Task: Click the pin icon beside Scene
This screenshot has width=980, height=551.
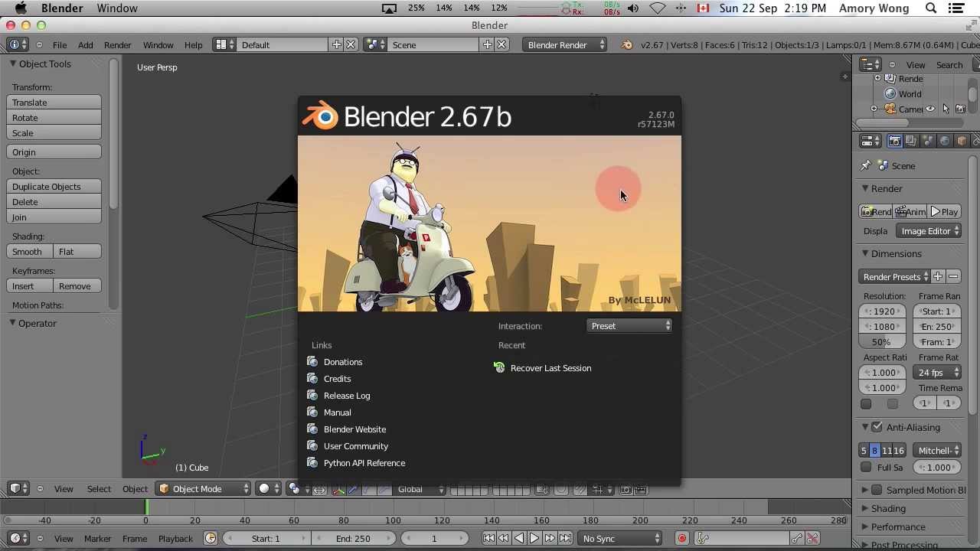Action: [x=865, y=166]
